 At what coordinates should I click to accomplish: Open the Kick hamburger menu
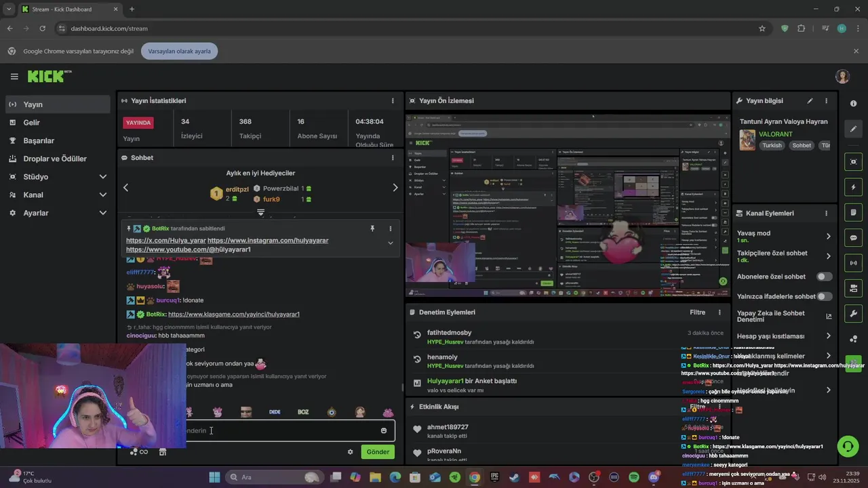pos(14,77)
